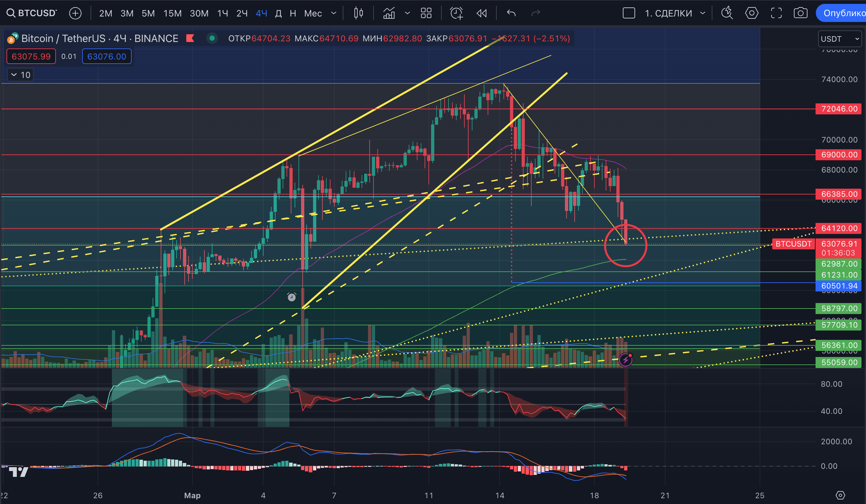Click the add symbol plus icon

tap(75, 13)
